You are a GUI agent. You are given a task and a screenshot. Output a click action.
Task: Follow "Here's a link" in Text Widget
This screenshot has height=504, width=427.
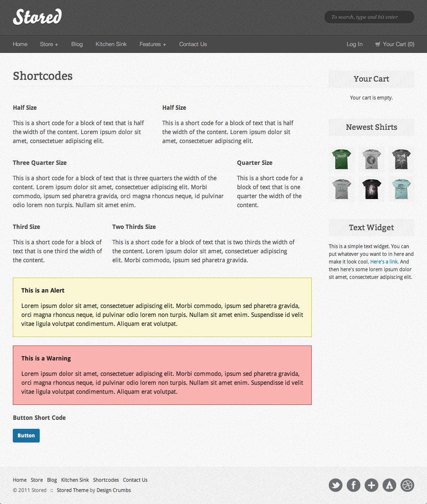[384, 262]
